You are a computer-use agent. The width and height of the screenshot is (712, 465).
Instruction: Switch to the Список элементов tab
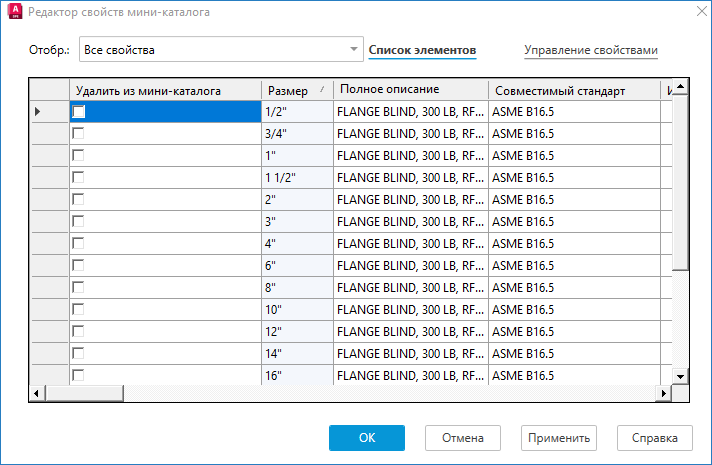click(x=422, y=50)
